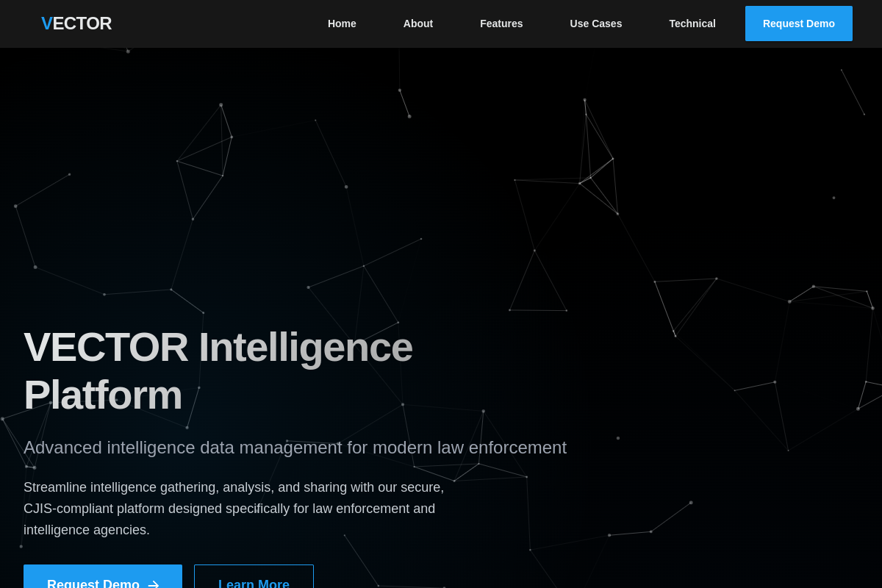Click the arrow icon inside Request Demo
882x588 pixels.
point(154,584)
